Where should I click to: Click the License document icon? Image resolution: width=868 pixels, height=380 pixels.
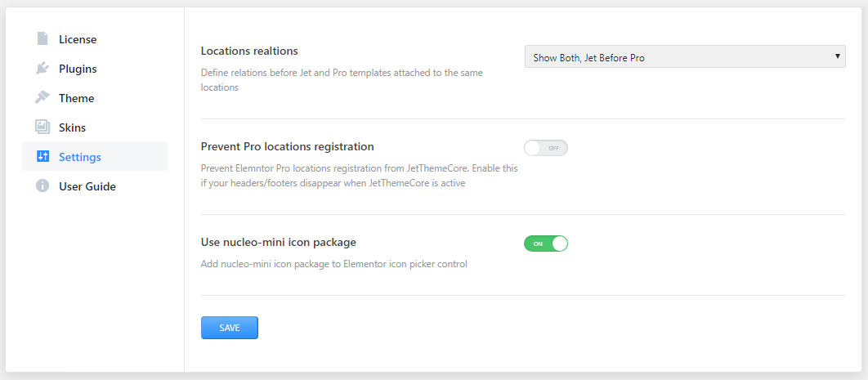[43, 38]
